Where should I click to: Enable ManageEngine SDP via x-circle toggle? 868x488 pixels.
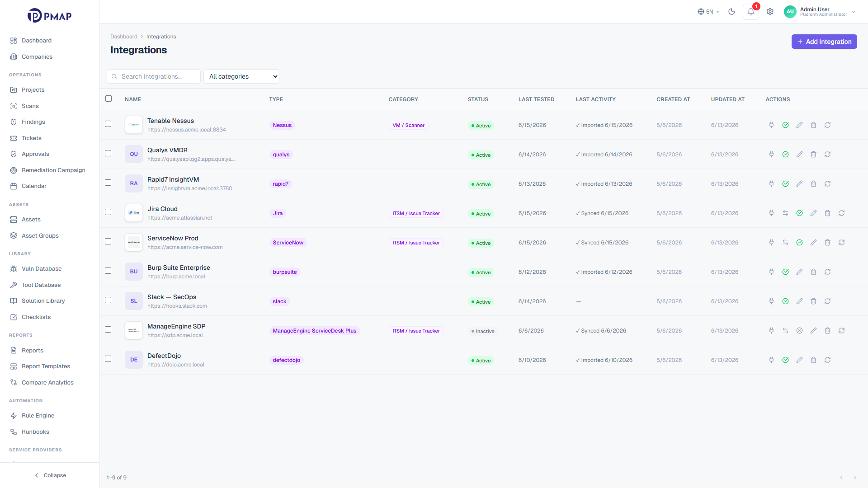(x=799, y=331)
